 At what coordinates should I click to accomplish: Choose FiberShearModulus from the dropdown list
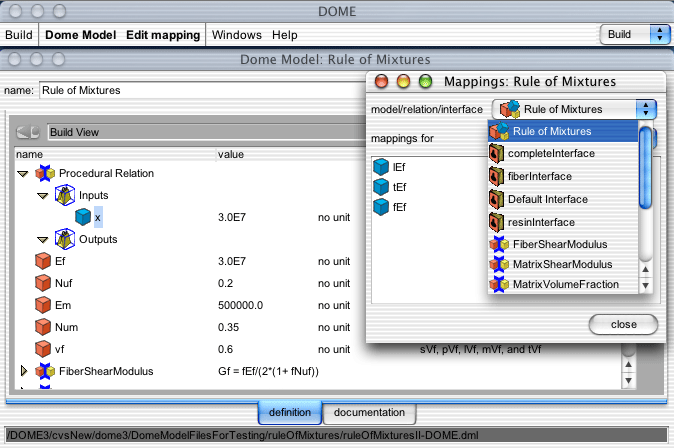[563, 244]
